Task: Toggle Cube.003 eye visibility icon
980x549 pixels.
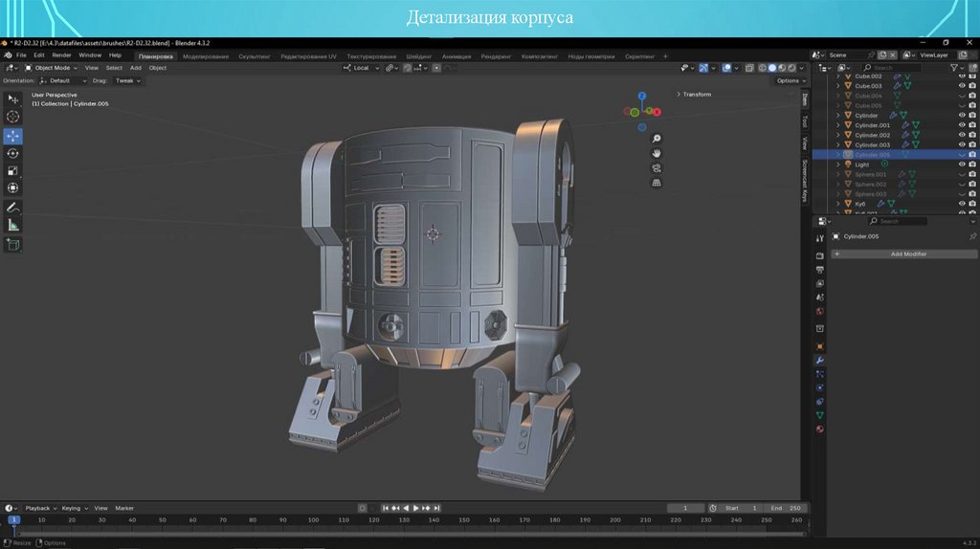Action: point(962,86)
